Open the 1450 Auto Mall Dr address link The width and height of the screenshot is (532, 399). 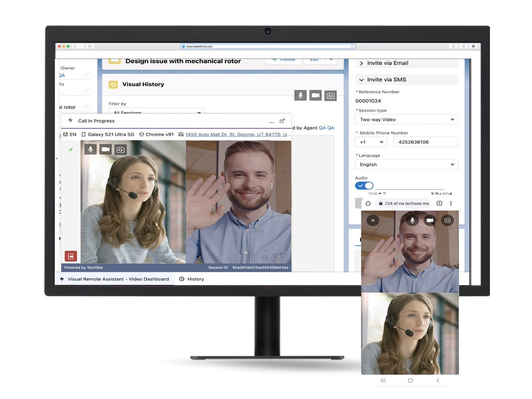coord(237,134)
